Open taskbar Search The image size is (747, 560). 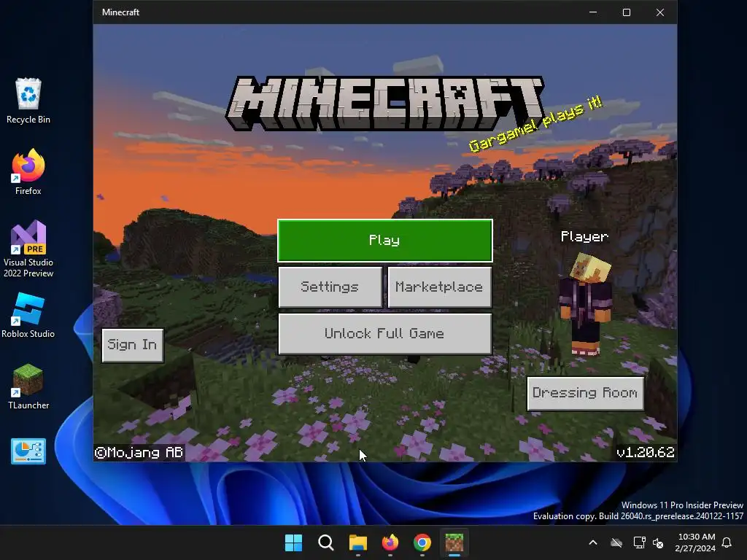pos(326,542)
